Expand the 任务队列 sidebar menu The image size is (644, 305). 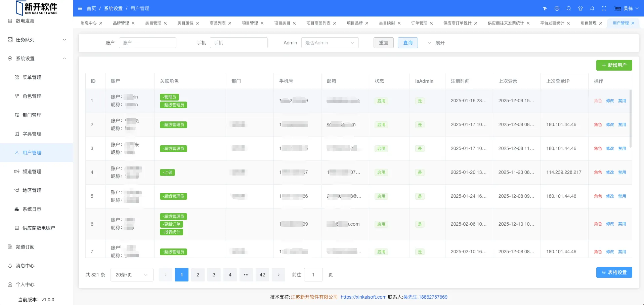[37, 40]
